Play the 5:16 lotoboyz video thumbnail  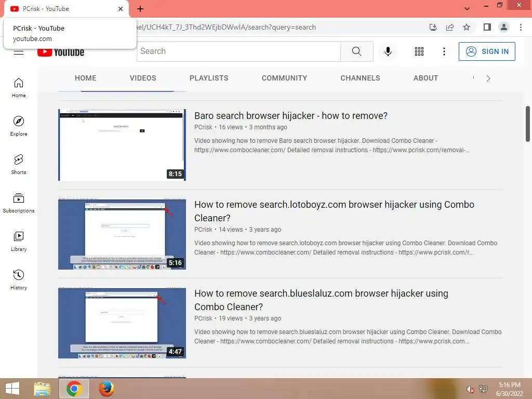pos(122,234)
